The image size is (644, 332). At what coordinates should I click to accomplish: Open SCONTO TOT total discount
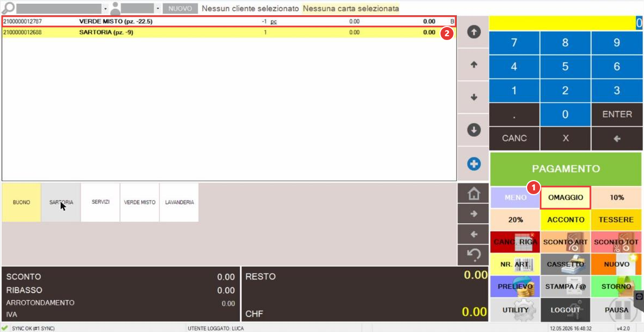pos(617,242)
